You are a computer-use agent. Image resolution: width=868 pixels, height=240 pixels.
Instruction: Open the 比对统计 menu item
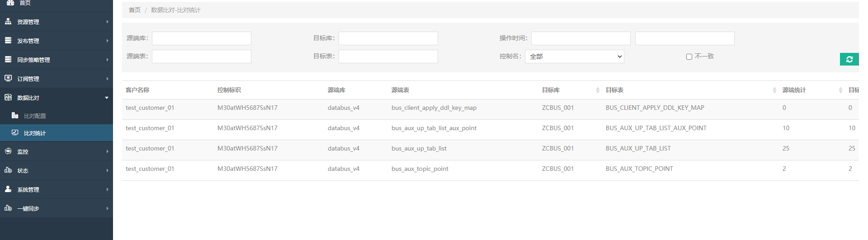pos(35,133)
